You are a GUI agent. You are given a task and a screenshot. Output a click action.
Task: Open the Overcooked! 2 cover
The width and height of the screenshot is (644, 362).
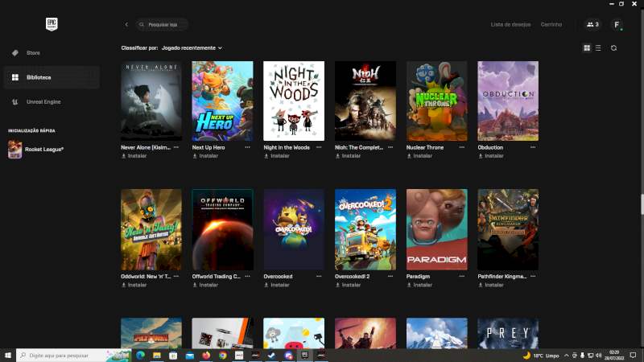pos(365,229)
